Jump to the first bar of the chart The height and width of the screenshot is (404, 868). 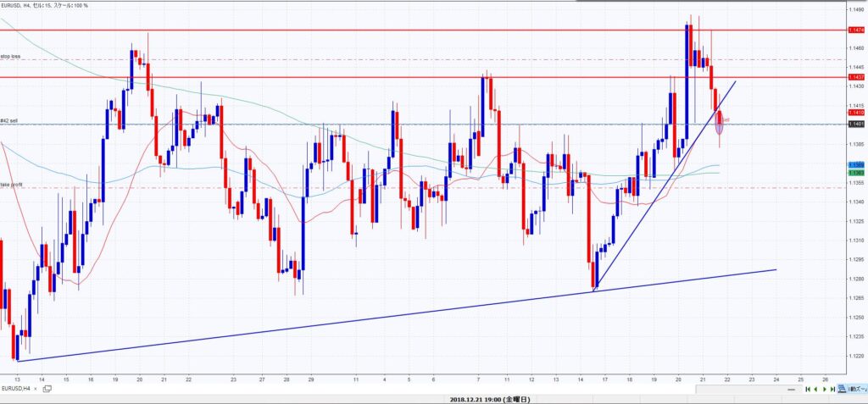pos(806,389)
